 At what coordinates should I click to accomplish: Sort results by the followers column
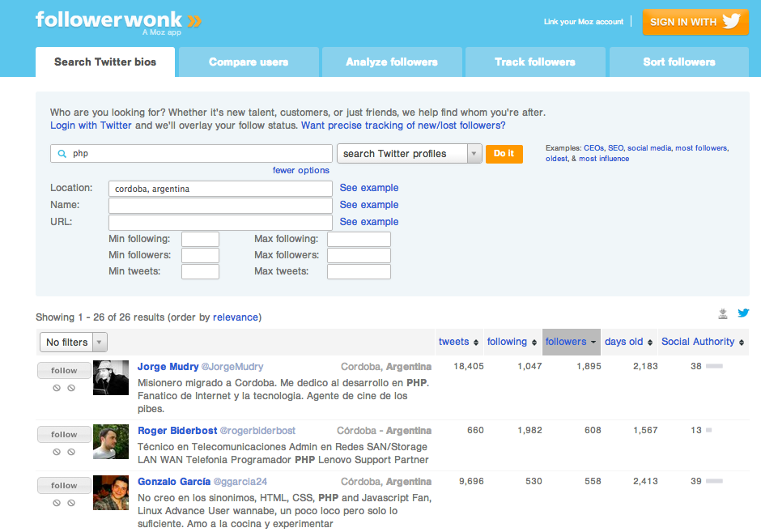(x=571, y=342)
